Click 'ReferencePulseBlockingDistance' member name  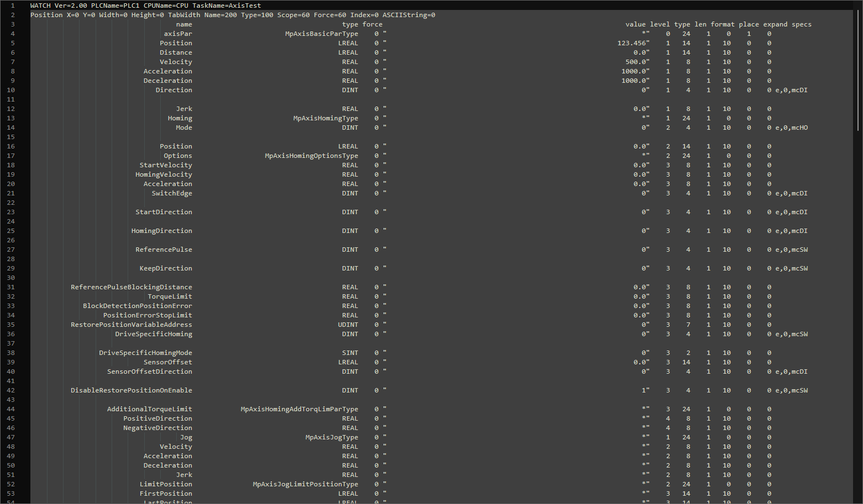[131, 287]
